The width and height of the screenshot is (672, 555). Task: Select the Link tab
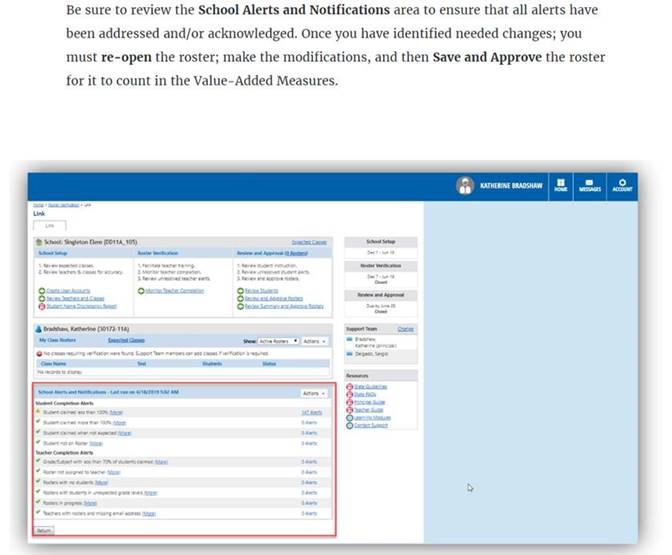(48, 226)
